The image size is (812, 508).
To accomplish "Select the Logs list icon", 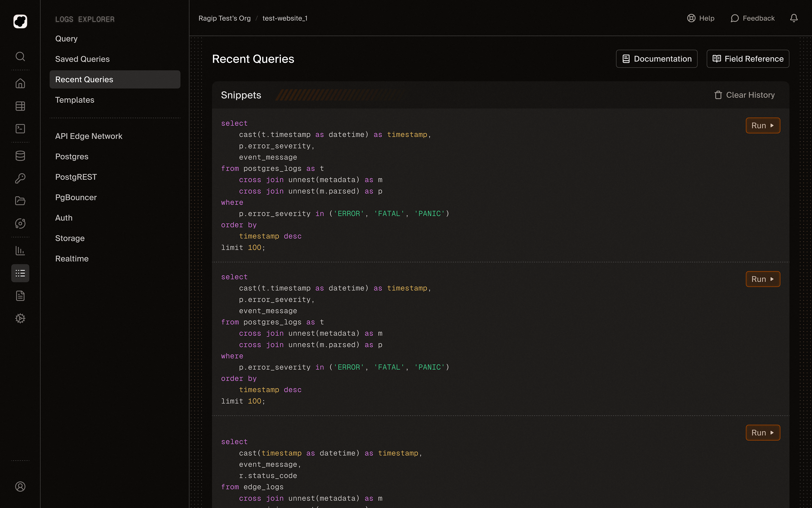I will pos(20,273).
